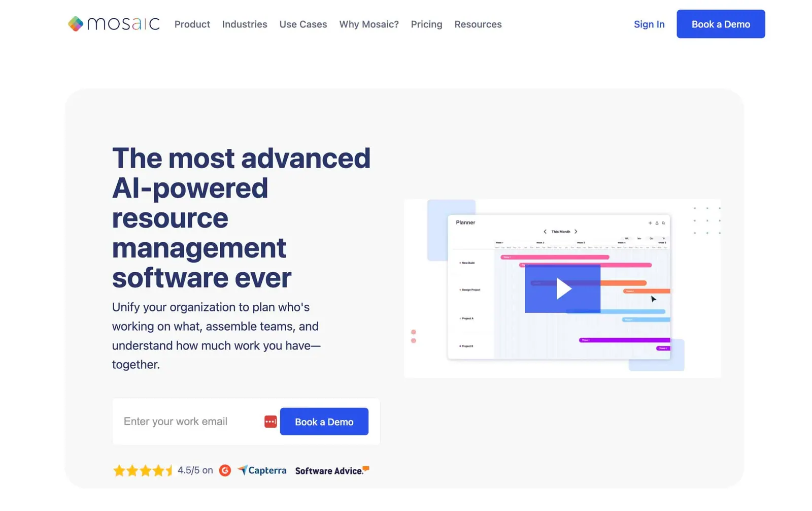Click the plus icon in Planner
812x511 pixels.
tap(650, 223)
